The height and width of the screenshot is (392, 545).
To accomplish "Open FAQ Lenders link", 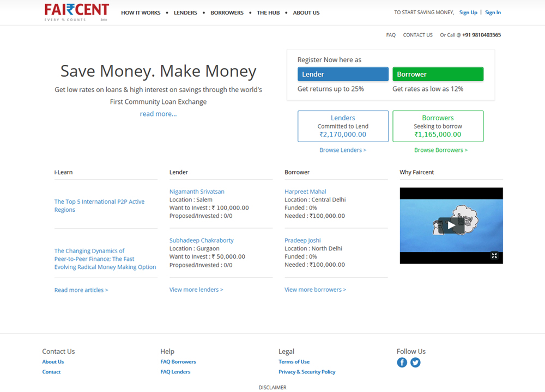I will tap(175, 372).
